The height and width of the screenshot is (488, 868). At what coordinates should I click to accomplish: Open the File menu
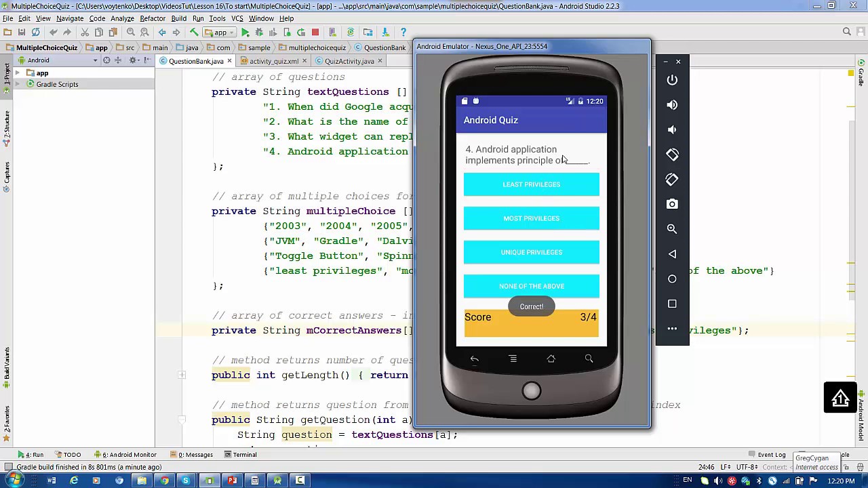click(7, 18)
